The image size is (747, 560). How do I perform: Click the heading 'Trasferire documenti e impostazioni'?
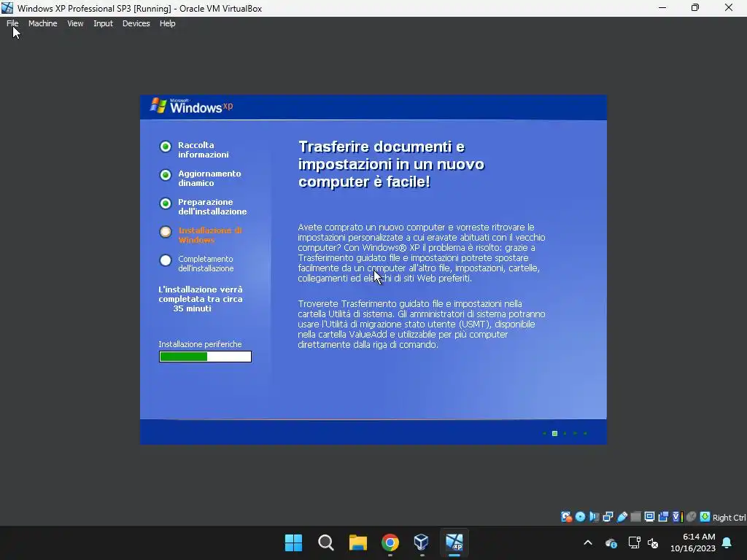click(391, 164)
